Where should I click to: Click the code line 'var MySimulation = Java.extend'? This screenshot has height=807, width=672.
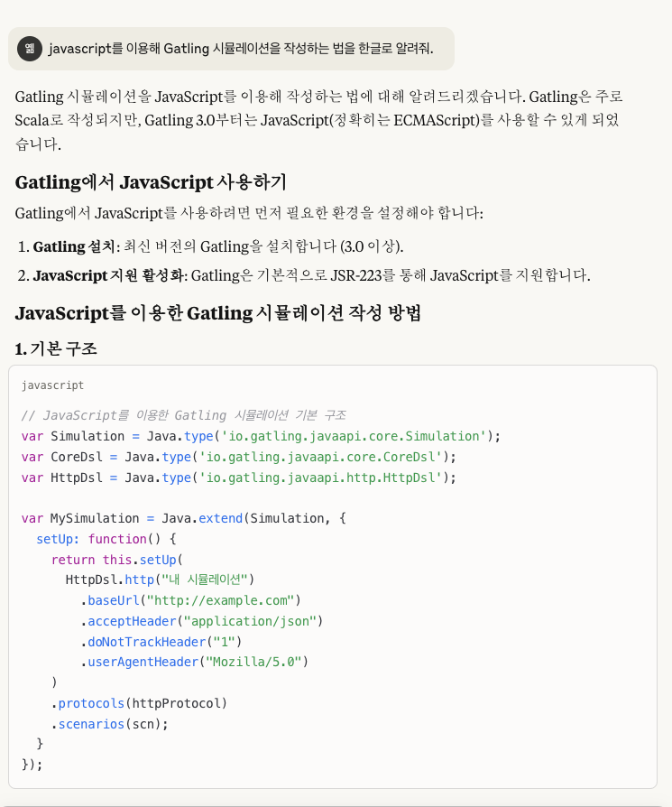[x=183, y=518]
